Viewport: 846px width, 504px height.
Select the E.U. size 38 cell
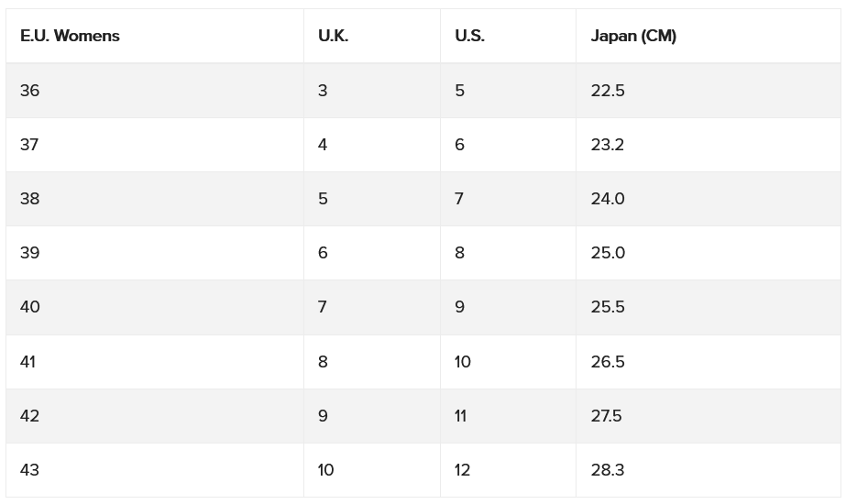coord(155,199)
